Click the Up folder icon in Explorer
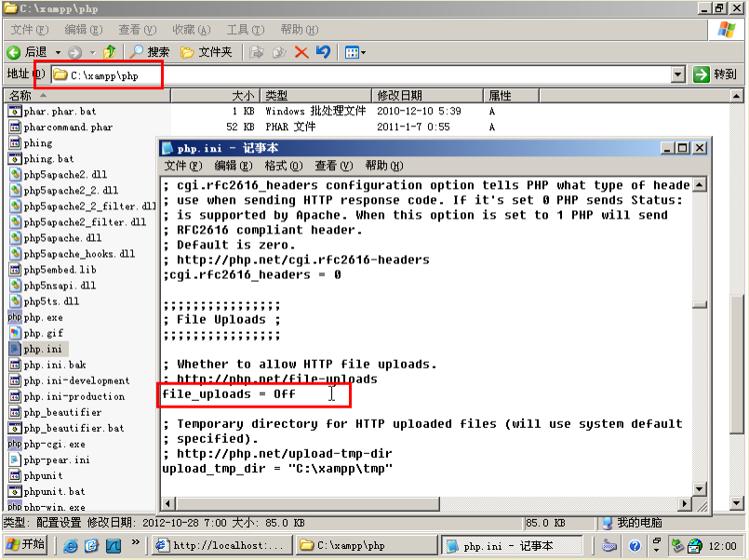This screenshot has width=749, height=560. coord(110,52)
